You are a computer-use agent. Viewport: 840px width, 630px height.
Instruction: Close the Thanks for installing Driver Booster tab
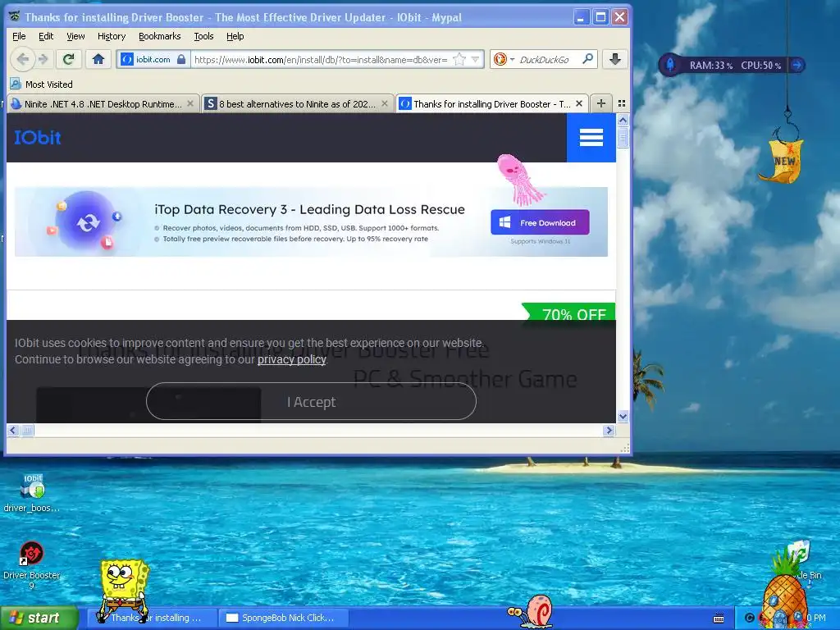click(x=579, y=104)
